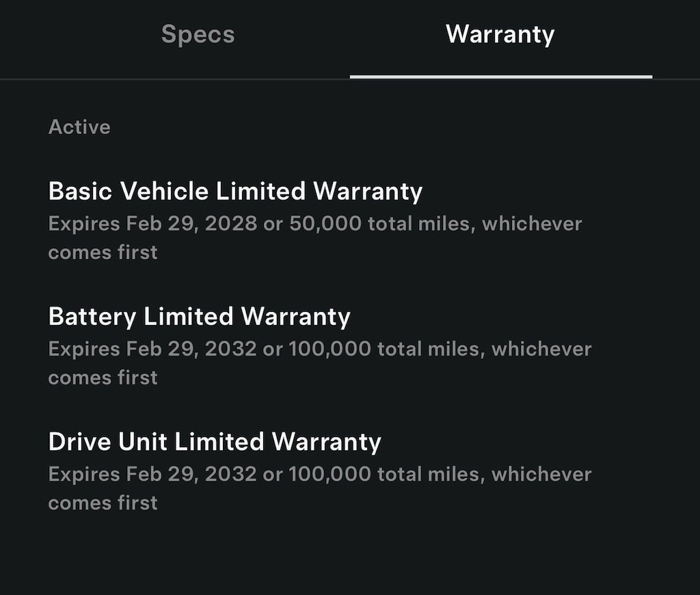Click Drive Unit warranty's Feb 29, 2032 date
700x595 pixels.
[191, 475]
